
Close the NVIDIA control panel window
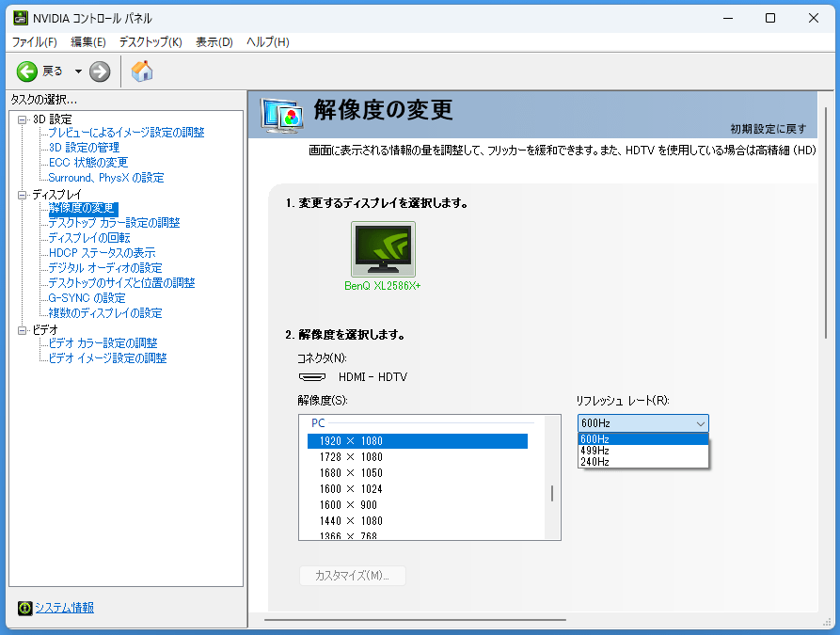[814, 18]
